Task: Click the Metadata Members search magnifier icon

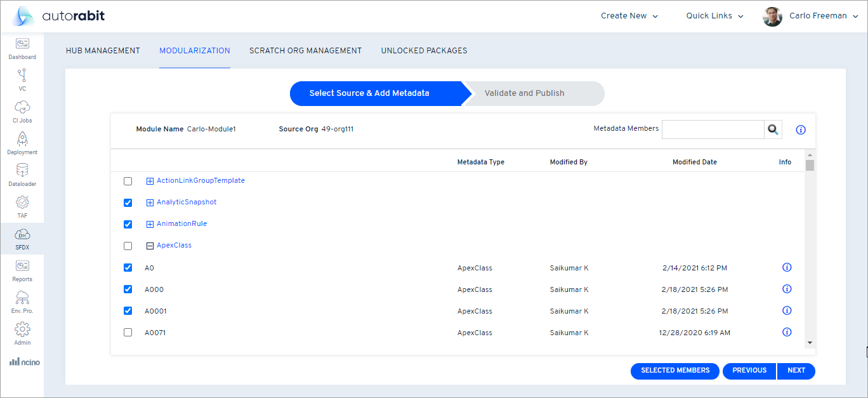Action: 773,129
